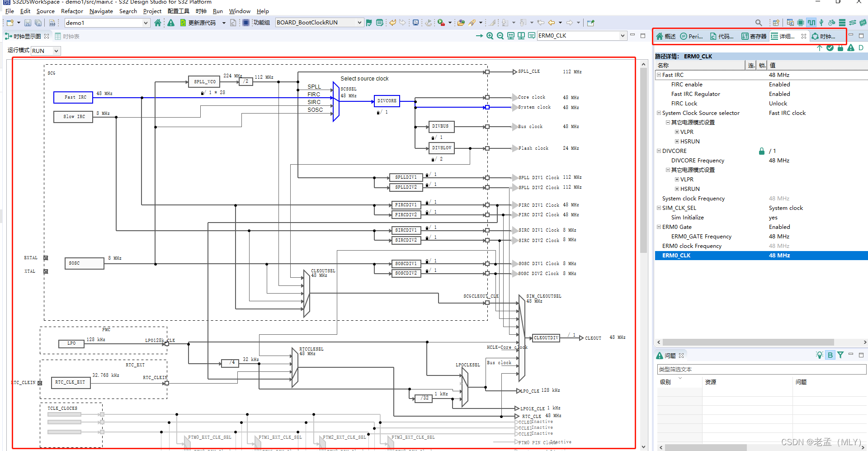
Task: Switch to the 代码... tab
Action: coord(722,36)
